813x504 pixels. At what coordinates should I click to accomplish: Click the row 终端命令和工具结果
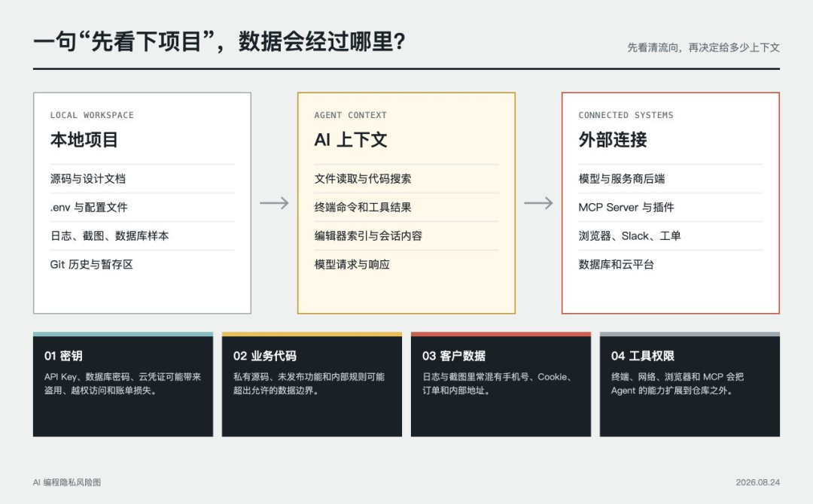(x=406, y=207)
